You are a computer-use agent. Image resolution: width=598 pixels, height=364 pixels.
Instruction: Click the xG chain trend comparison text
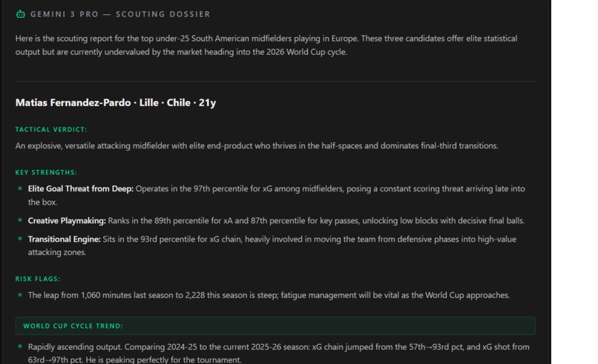[278, 354]
